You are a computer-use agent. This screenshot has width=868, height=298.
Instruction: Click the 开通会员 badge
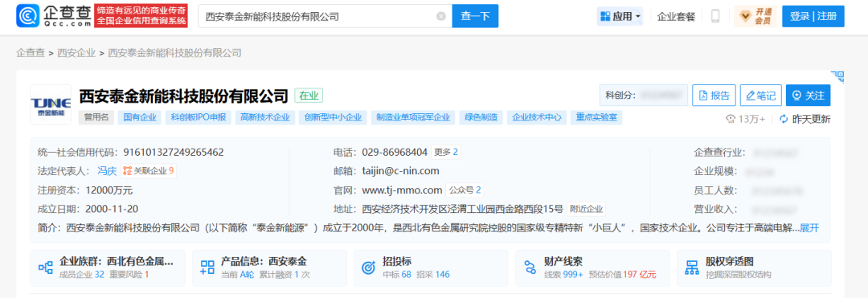(x=755, y=17)
